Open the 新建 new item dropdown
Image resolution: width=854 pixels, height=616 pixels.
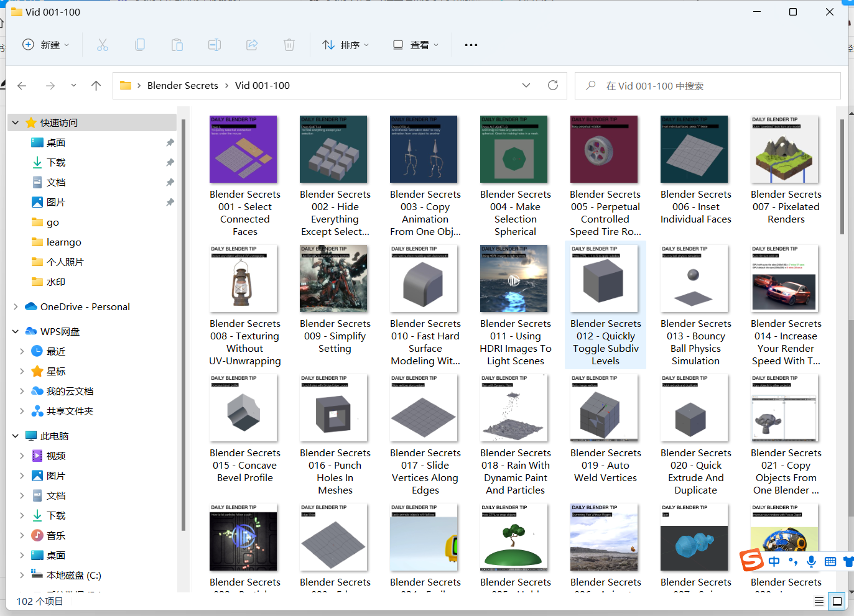click(45, 45)
